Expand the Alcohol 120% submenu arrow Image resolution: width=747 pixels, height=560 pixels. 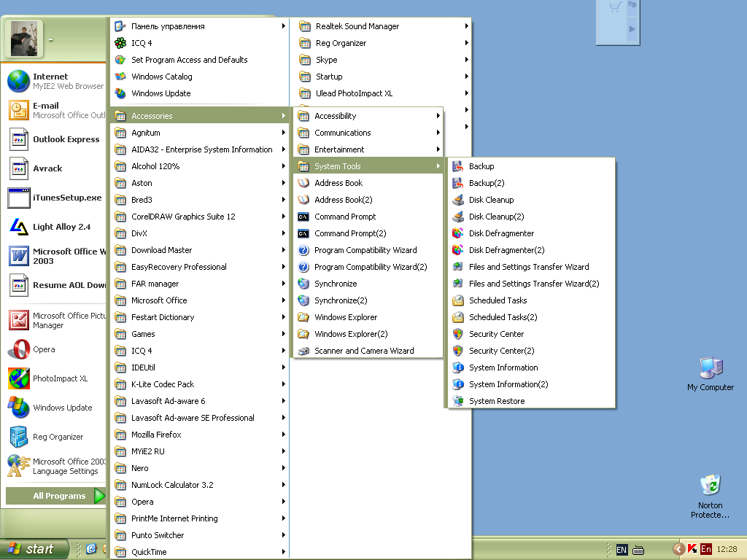click(284, 166)
